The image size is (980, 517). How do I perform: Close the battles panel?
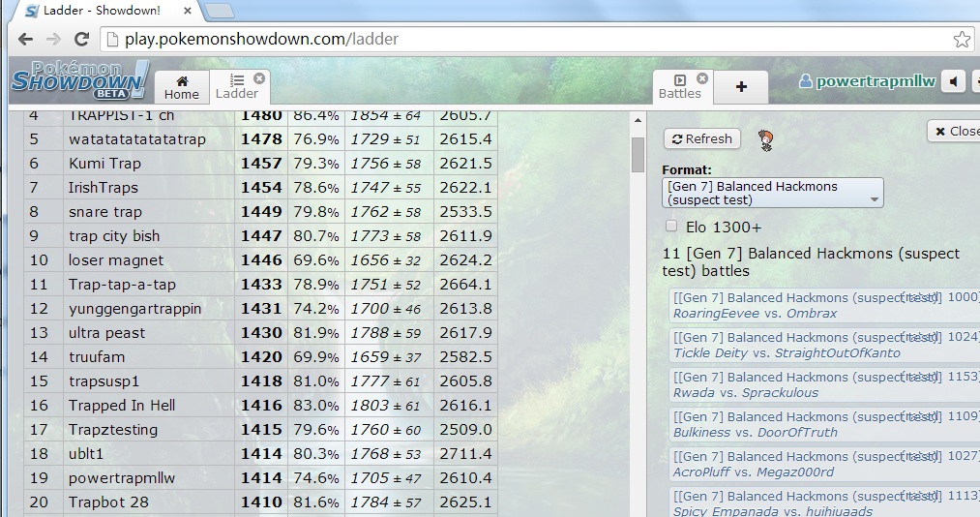point(954,132)
